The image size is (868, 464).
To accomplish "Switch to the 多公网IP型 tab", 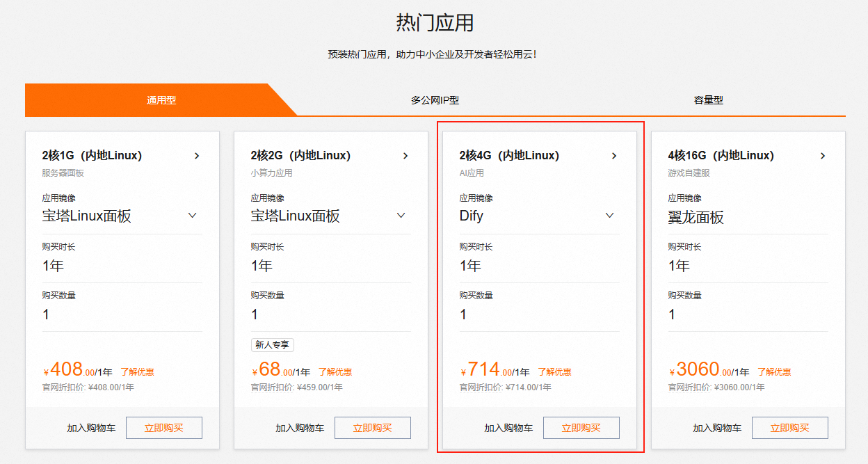I will pyautogui.click(x=435, y=100).
